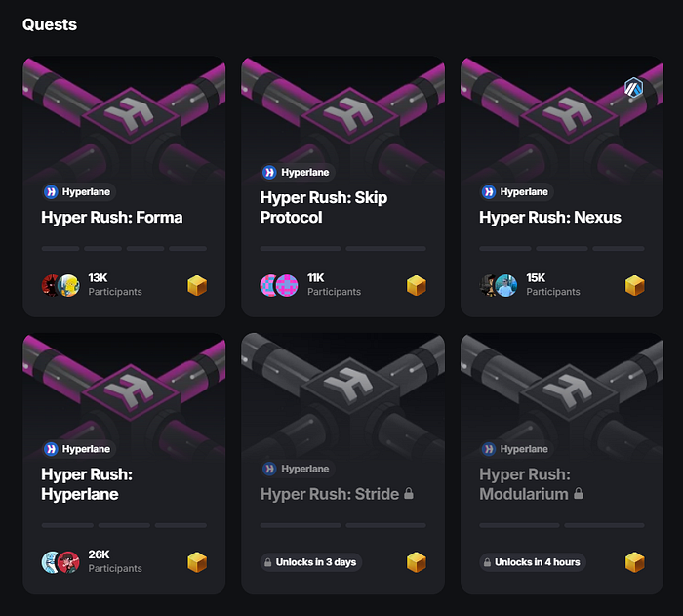Click the participant avatars on the Skip Protocol card
Image resolution: width=683 pixels, height=616 pixels.
279,286
